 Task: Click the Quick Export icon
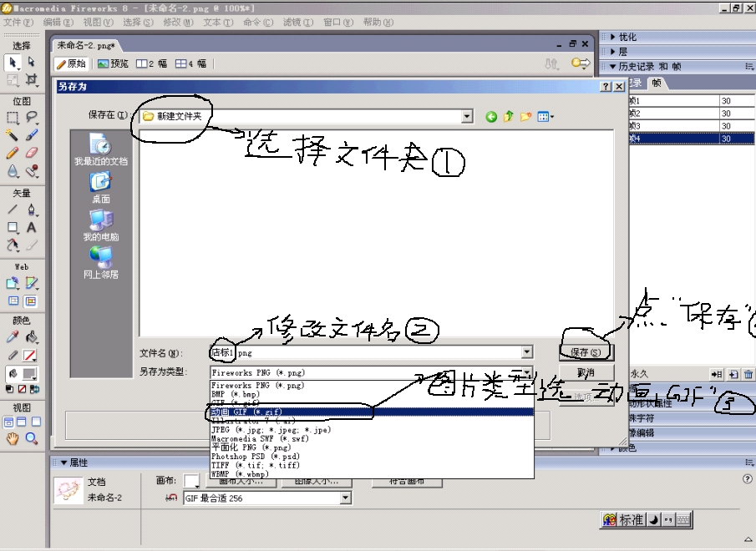[581, 63]
